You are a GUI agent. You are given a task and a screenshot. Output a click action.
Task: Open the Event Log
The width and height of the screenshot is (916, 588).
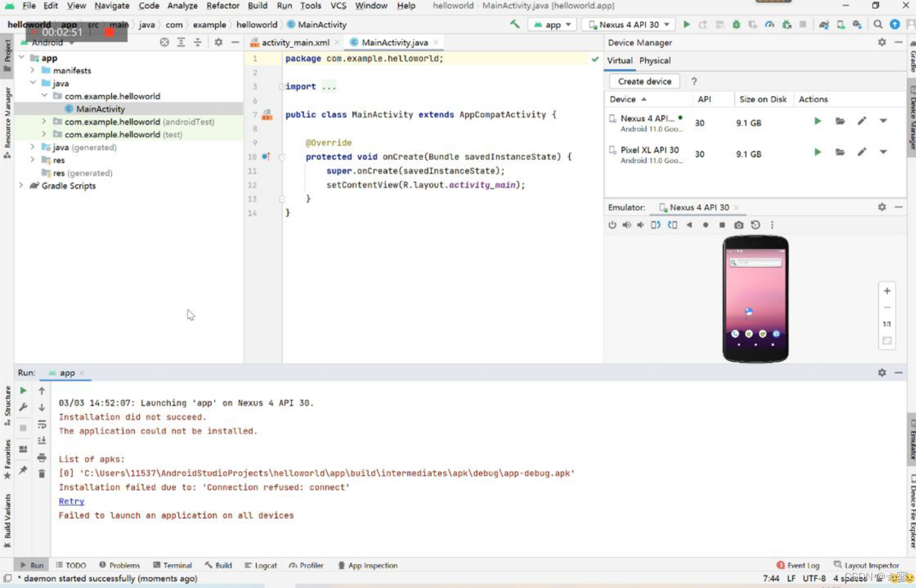pyautogui.click(x=798, y=565)
